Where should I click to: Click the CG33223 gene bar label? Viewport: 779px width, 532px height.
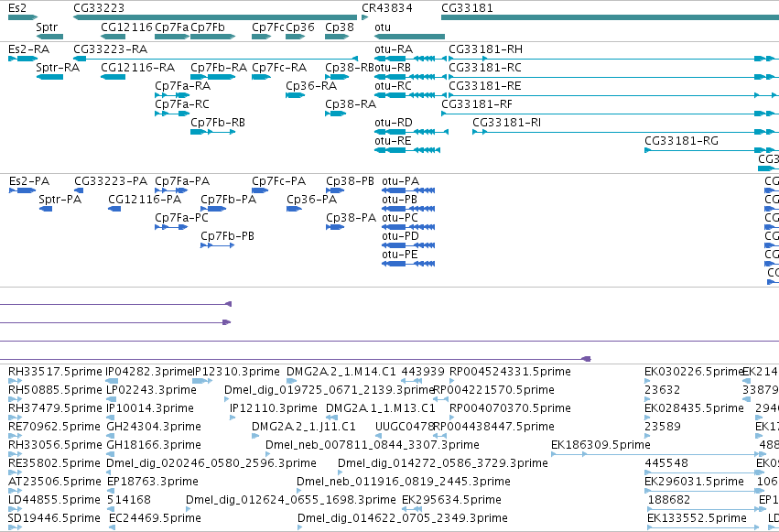click(99, 8)
